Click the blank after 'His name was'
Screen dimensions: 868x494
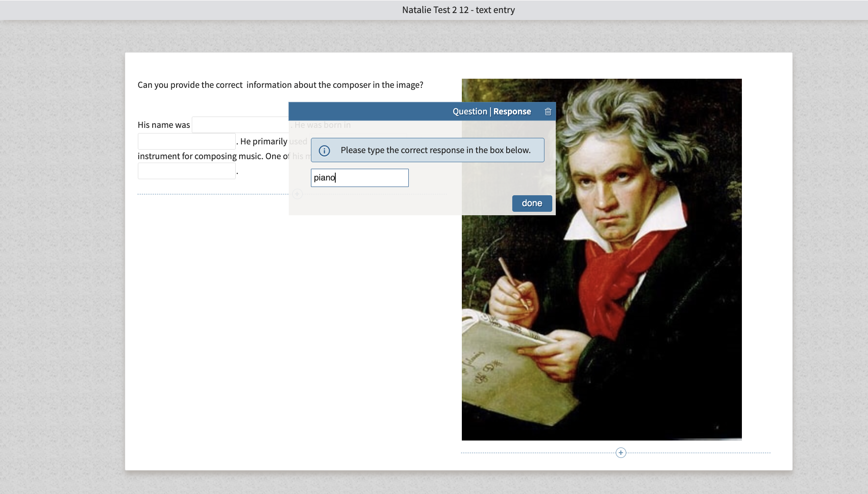(x=240, y=125)
